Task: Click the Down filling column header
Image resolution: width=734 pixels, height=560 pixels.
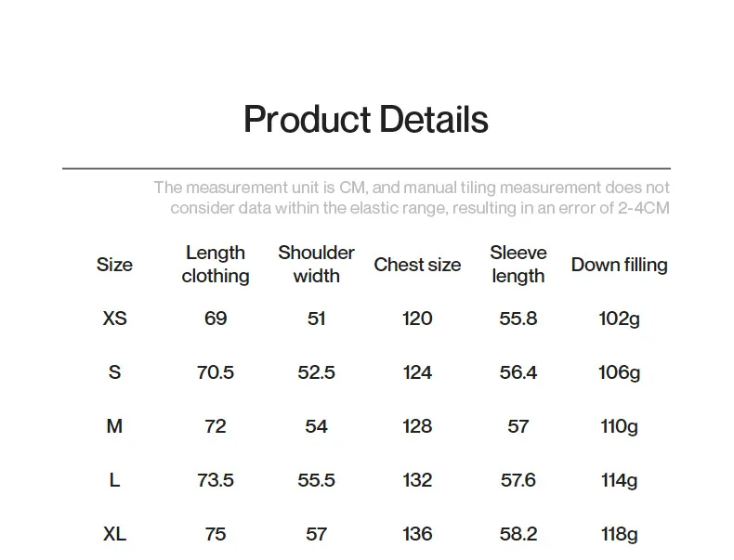Action: pyautogui.click(x=619, y=265)
